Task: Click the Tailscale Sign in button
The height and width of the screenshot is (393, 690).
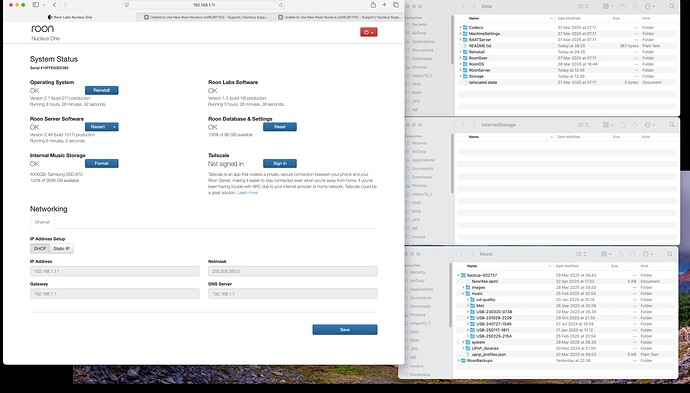Action: [x=280, y=163]
